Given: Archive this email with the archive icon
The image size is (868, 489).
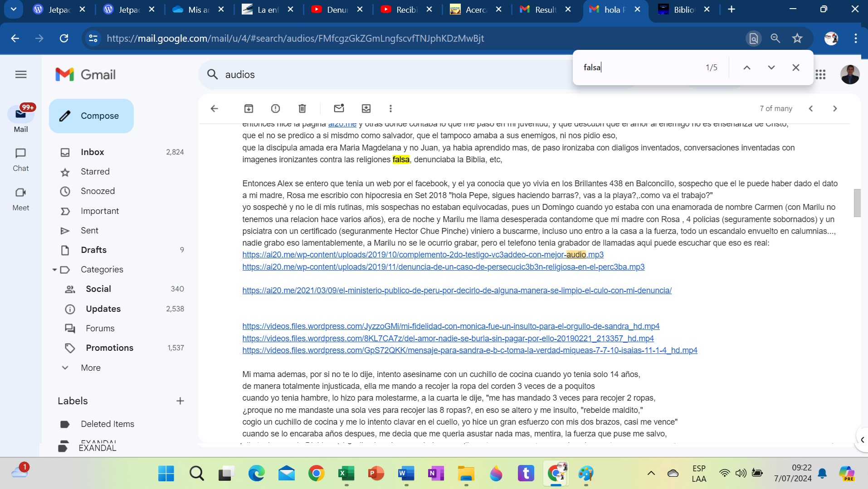Looking at the screenshot, I should pos(249,108).
